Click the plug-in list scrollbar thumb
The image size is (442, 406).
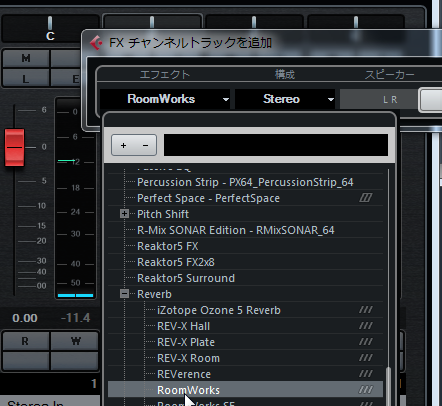[x=388, y=386]
